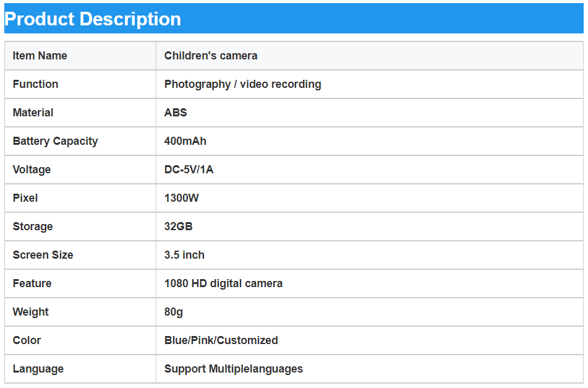Click the Function row label

coord(35,84)
